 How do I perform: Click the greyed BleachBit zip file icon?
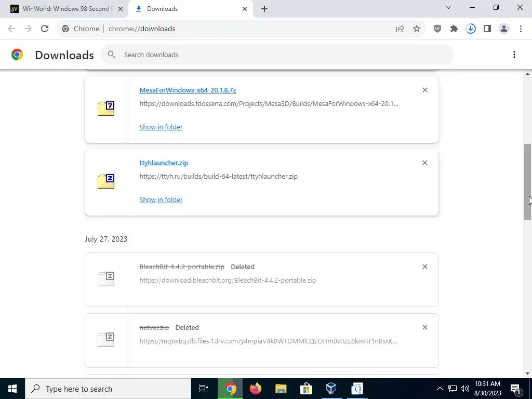[x=106, y=279]
